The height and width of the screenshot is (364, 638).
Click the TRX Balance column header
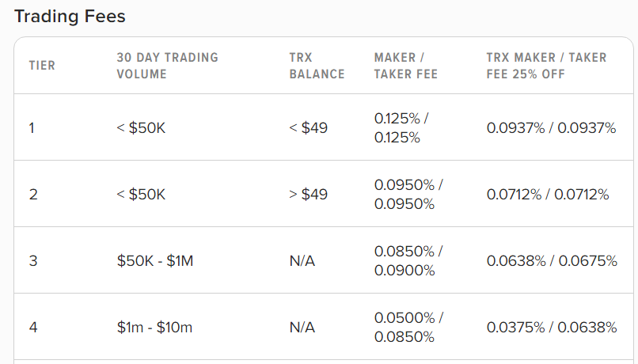(x=317, y=66)
